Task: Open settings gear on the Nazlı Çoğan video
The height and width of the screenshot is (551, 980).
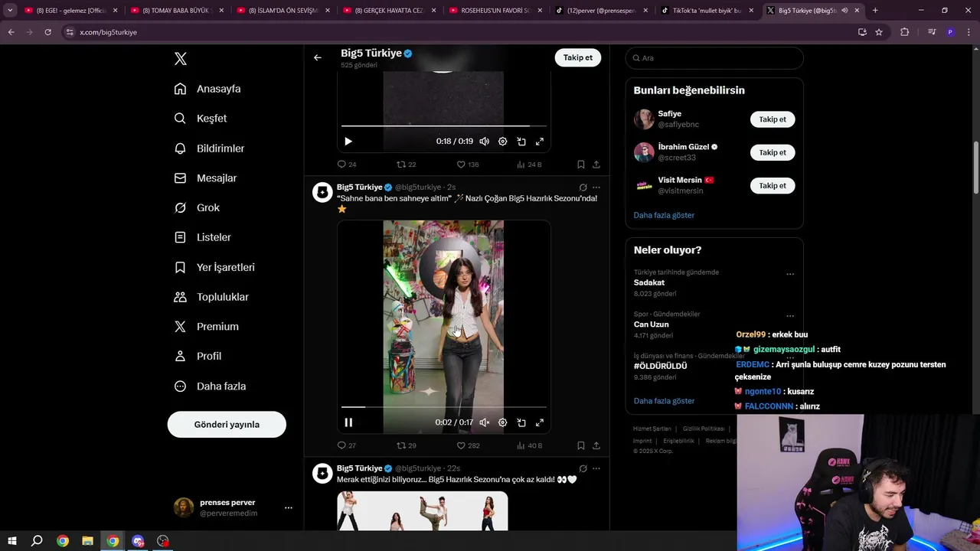Action: click(503, 422)
